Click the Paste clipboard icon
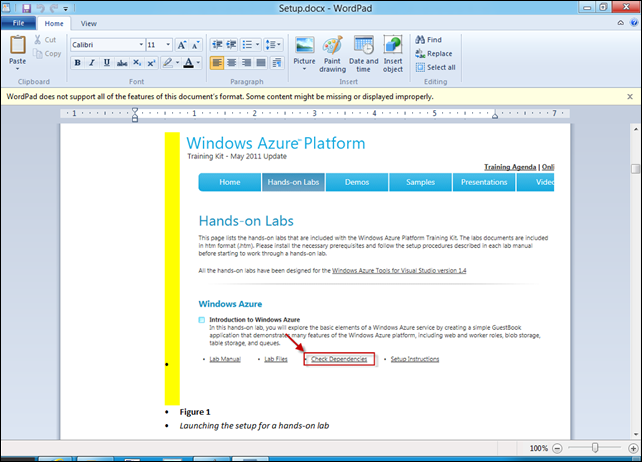This screenshot has width=642, height=462. click(18, 45)
